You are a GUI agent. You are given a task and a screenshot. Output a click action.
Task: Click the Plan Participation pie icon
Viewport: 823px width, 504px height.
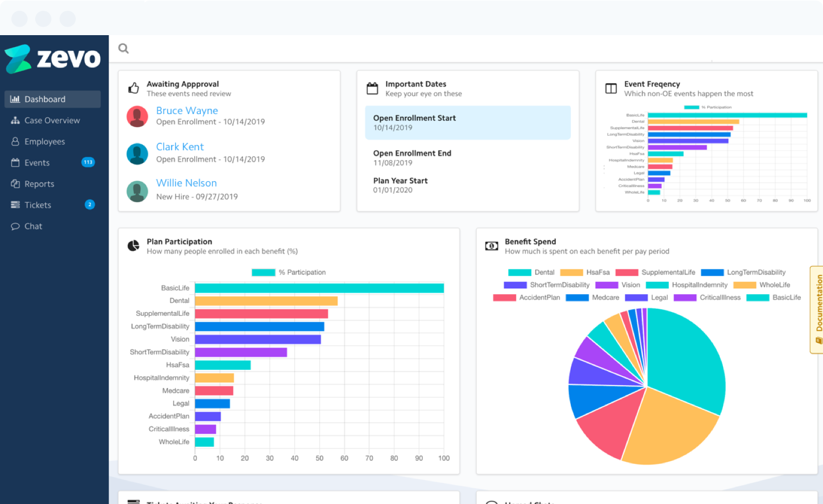coord(133,246)
